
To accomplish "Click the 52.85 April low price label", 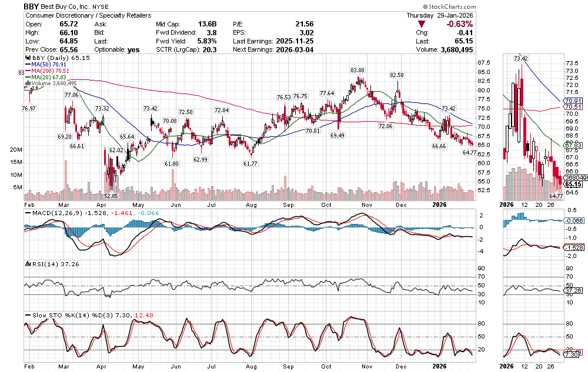I will tap(112, 195).
